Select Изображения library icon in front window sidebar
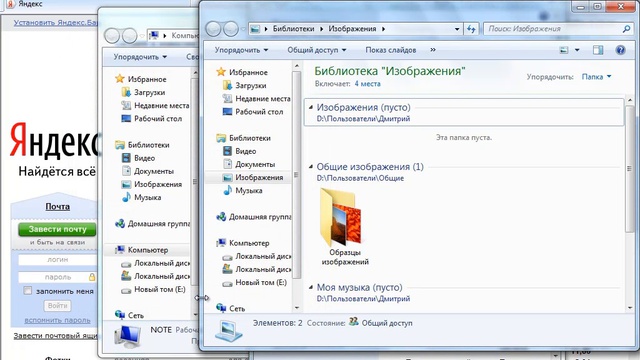The image size is (640, 360). pos(227,178)
